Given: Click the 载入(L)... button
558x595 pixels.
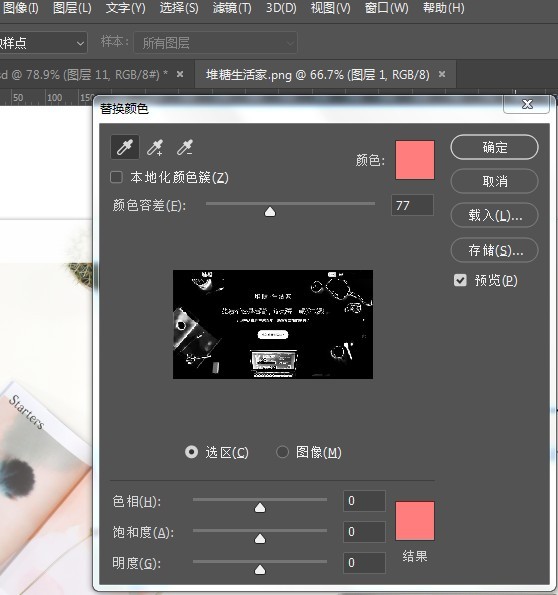Looking at the screenshot, I should (x=494, y=216).
